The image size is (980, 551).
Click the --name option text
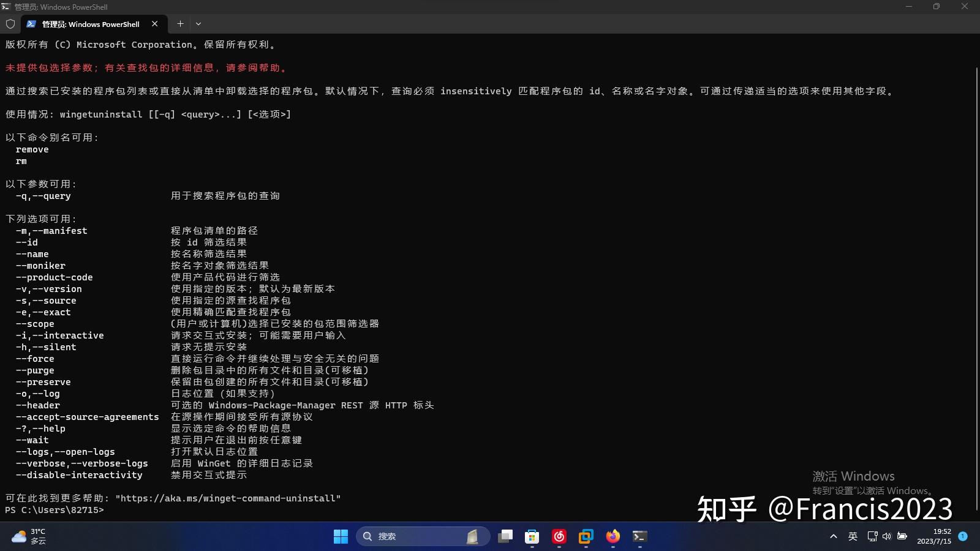[32, 254]
